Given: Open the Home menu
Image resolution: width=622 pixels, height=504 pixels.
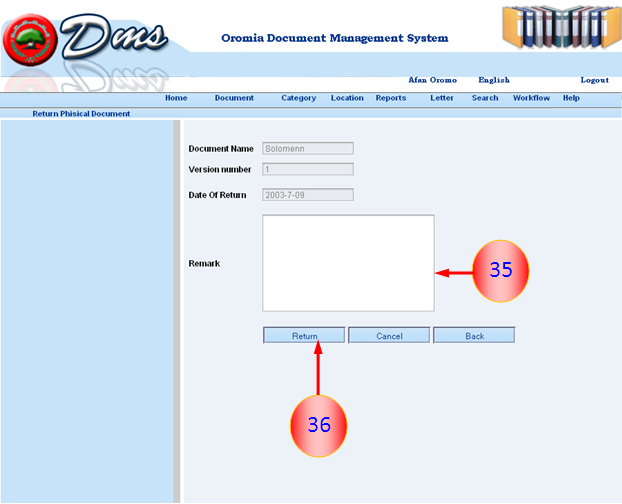Looking at the screenshot, I should 176,98.
